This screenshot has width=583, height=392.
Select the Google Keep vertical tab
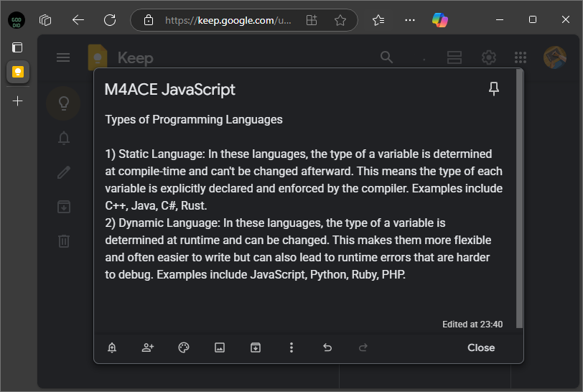coord(18,72)
